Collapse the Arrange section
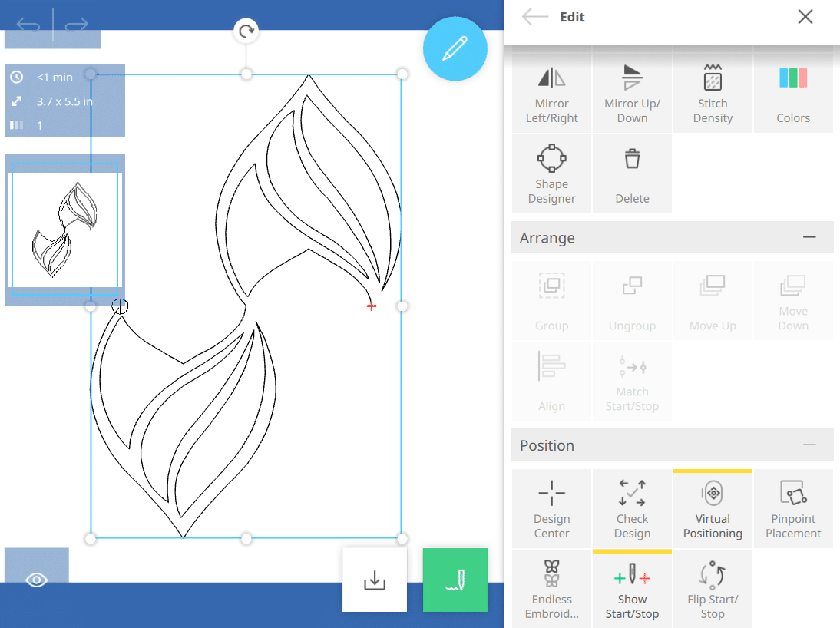Image resolution: width=840 pixels, height=628 pixels. tap(809, 236)
